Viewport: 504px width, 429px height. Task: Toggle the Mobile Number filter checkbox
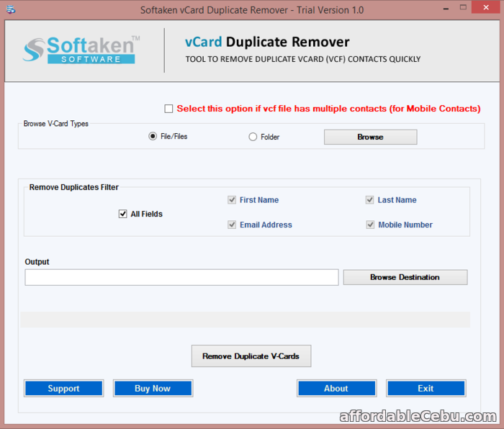pos(370,225)
